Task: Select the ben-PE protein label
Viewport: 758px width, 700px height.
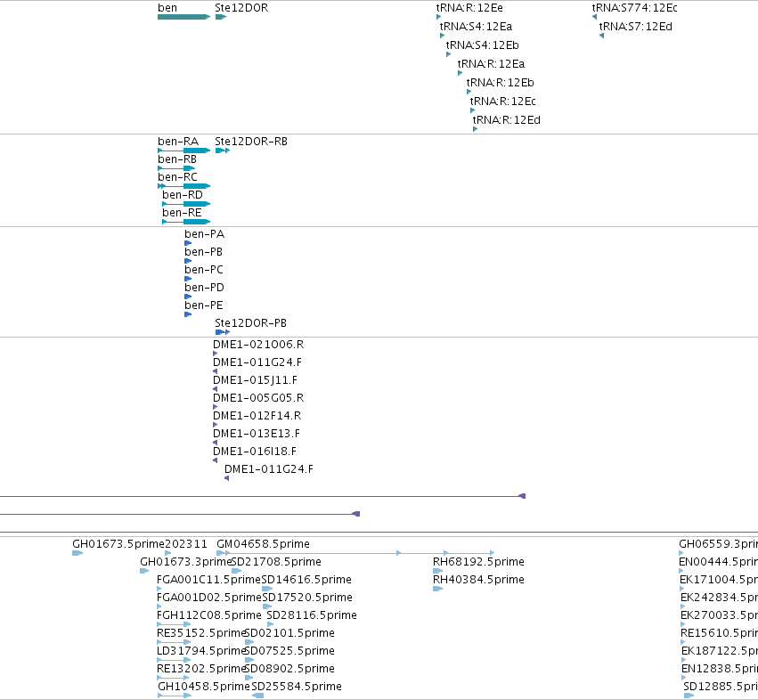Action: click(x=203, y=305)
